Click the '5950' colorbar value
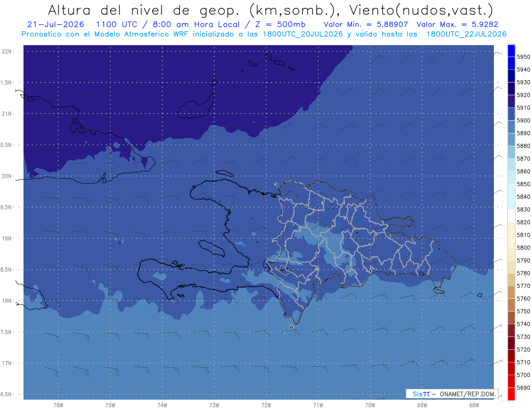Viewport: 532px width, 411px height. (523, 57)
